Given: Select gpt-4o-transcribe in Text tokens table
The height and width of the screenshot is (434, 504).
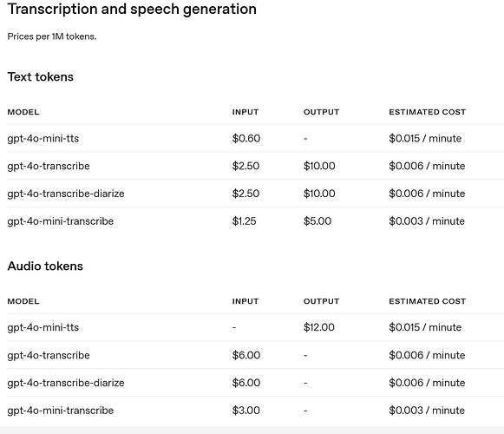Looking at the screenshot, I should tap(49, 166).
